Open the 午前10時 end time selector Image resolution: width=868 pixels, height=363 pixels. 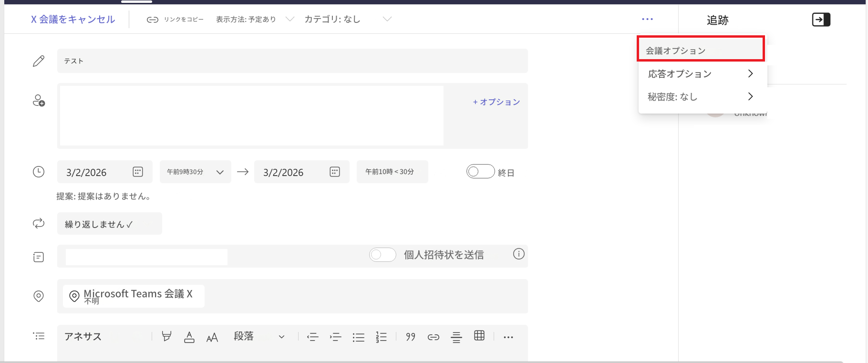pos(393,172)
